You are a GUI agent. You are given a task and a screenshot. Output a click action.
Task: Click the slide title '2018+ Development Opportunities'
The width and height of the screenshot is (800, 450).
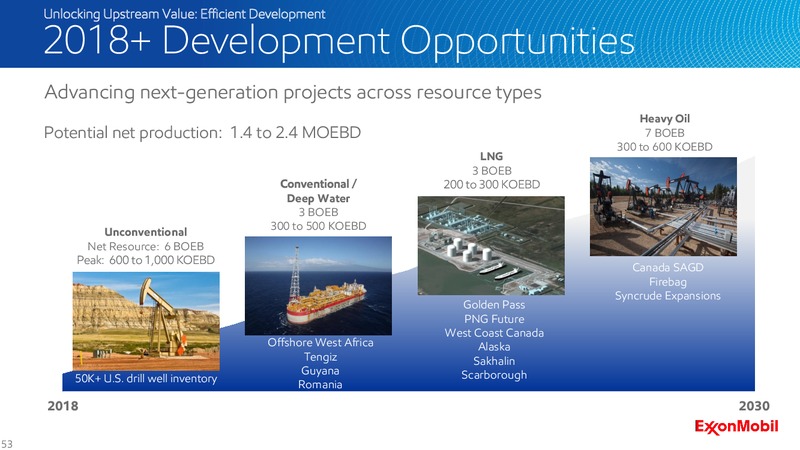click(x=339, y=40)
